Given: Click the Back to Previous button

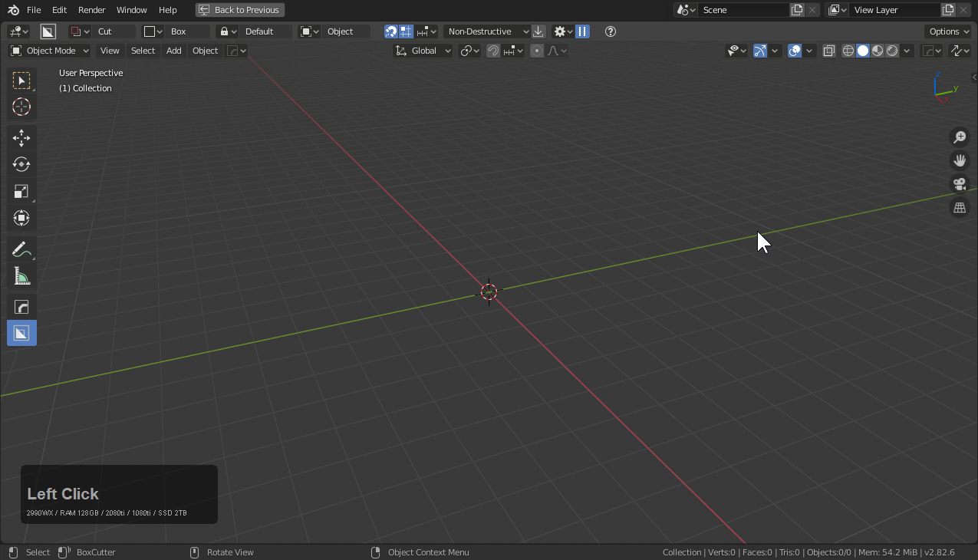Looking at the screenshot, I should click(240, 10).
